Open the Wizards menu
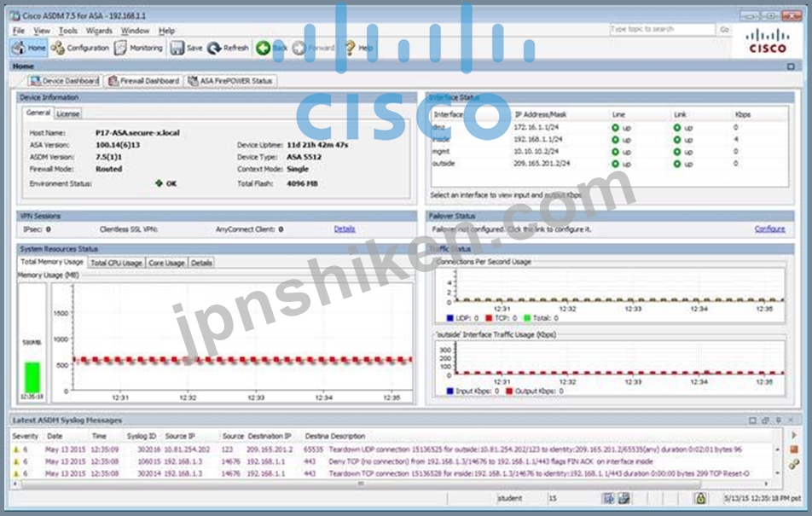 click(99, 31)
